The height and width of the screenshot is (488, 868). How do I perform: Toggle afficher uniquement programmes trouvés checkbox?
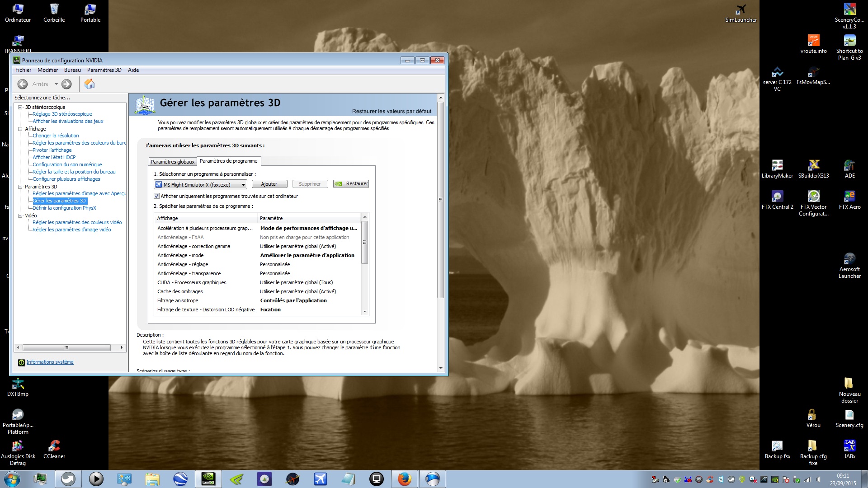157,196
